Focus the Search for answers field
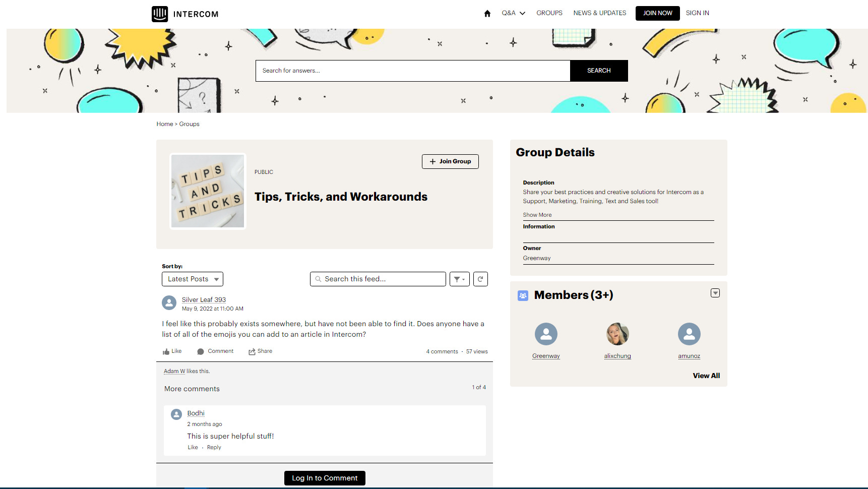Image resolution: width=868 pixels, height=489 pixels. [x=413, y=71]
